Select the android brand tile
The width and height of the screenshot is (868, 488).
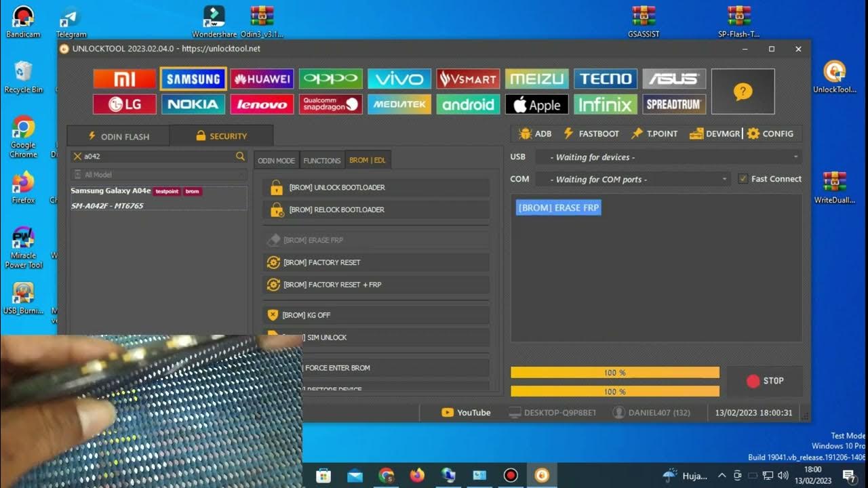pos(468,104)
